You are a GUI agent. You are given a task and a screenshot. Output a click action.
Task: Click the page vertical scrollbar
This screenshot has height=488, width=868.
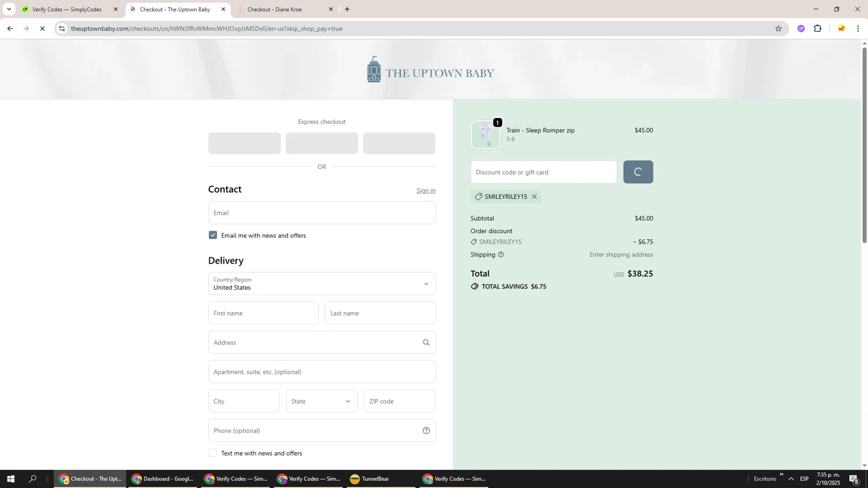(x=865, y=145)
